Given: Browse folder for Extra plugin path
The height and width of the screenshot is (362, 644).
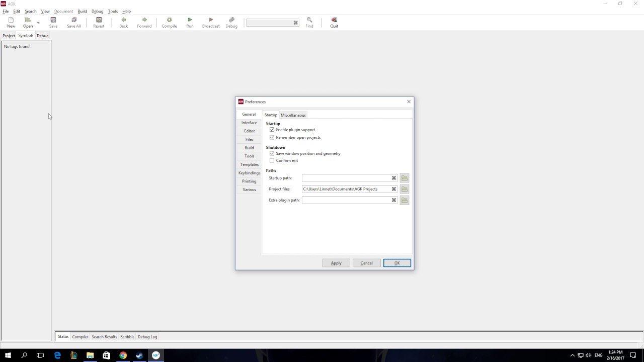Looking at the screenshot, I should [405, 200].
